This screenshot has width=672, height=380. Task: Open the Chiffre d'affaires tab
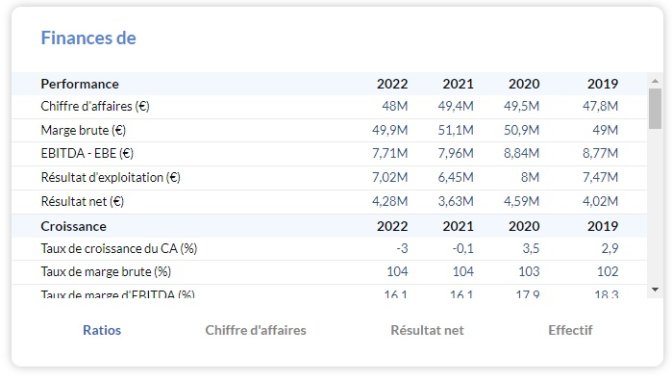(256, 330)
